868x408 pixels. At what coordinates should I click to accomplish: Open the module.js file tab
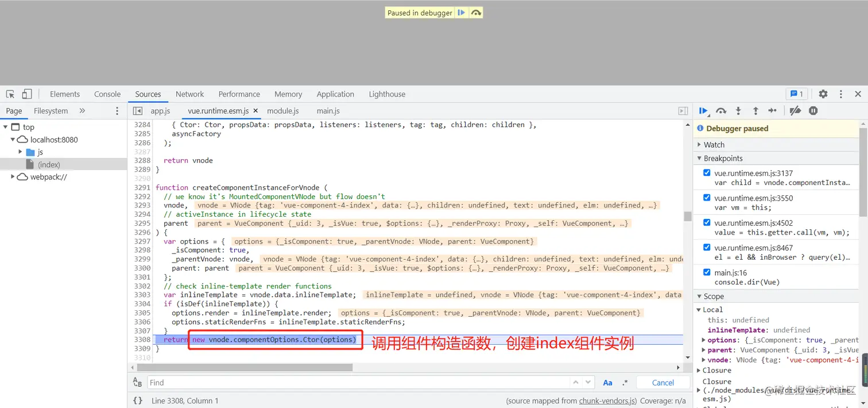click(x=283, y=111)
